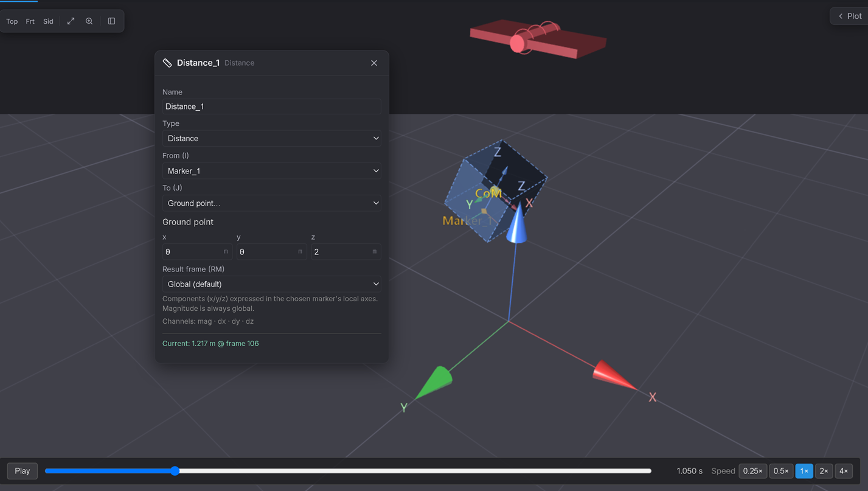868x491 pixels.
Task: Expand the Result frame Global dropdown
Action: [272, 284]
